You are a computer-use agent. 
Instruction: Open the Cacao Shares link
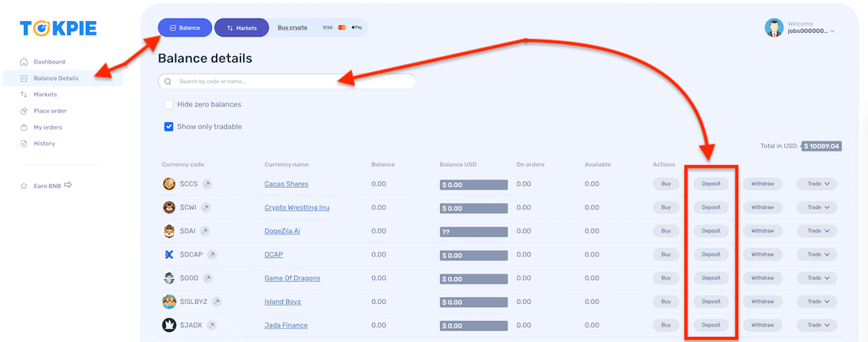(x=286, y=184)
